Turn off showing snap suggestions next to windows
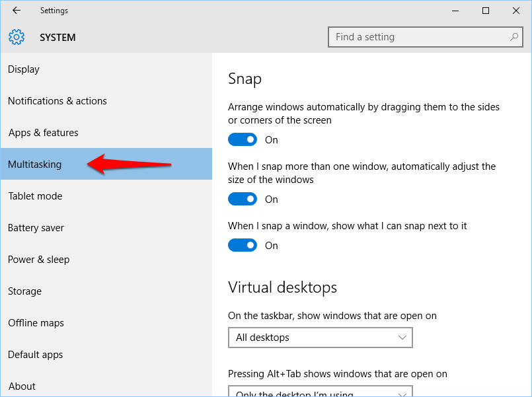Viewport: 532px width, 397px height. tap(243, 245)
